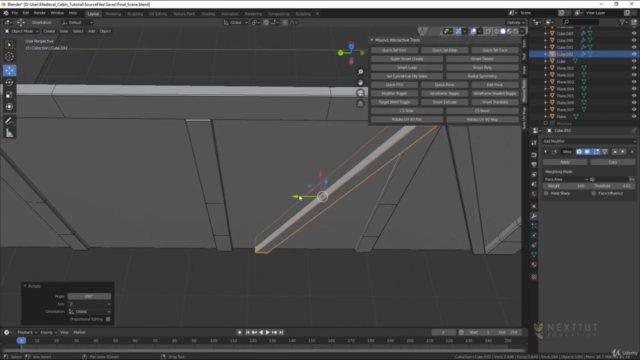Hide Cube.092 with its eye icon
640x360 pixels.
(634, 54)
